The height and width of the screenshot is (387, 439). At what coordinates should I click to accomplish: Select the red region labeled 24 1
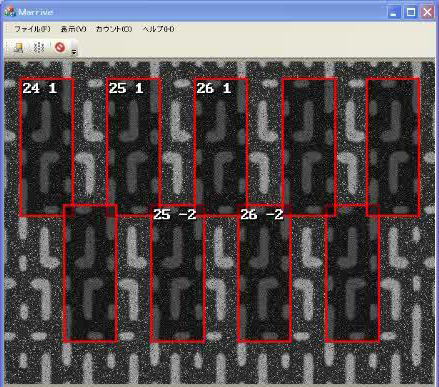coord(47,147)
